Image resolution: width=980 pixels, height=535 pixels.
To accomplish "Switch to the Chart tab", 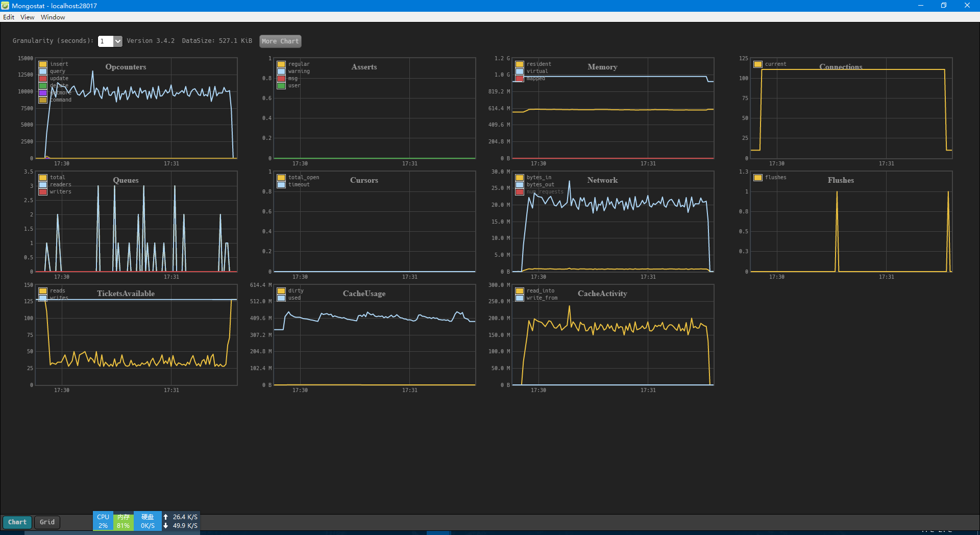I will tap(17, 522).
